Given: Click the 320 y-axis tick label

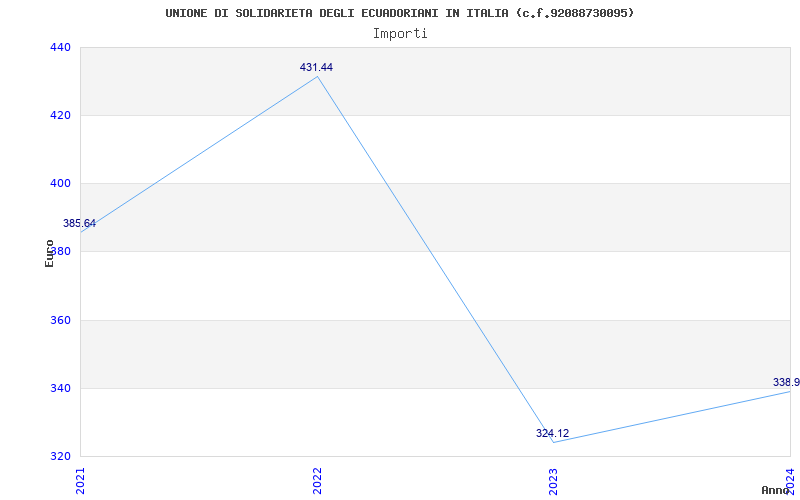Looking at the screenshot, I should pyautogui.click(x=60, y=457).
